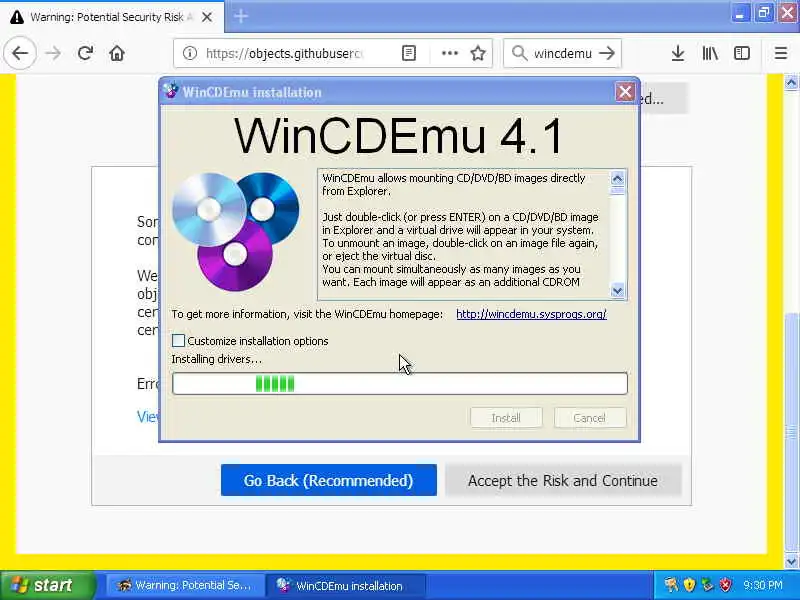Viewport: 800px width, 600px height.
Task: Go back with Firefox back arrow
Action: click(x=20, y=53)
